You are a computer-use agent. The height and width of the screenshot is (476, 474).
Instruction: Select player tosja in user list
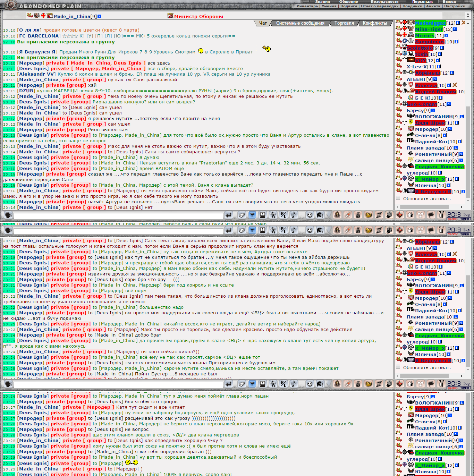click(421, 54)
